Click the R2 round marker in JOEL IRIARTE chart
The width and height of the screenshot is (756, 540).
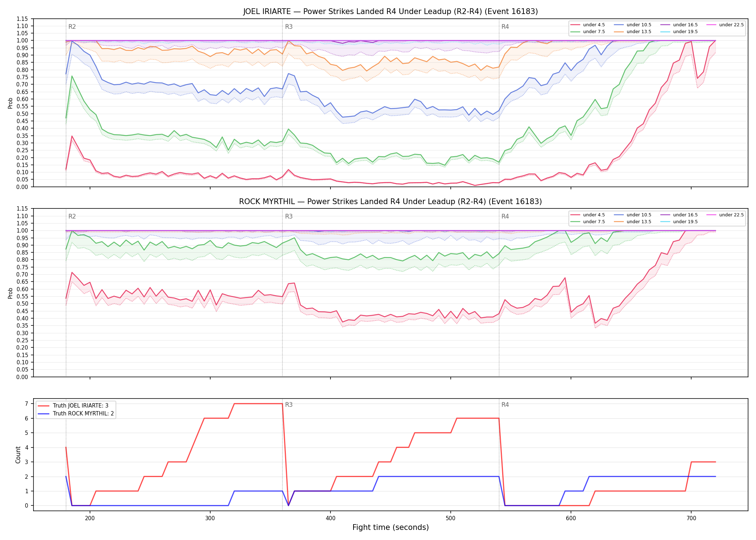point(72,27)
